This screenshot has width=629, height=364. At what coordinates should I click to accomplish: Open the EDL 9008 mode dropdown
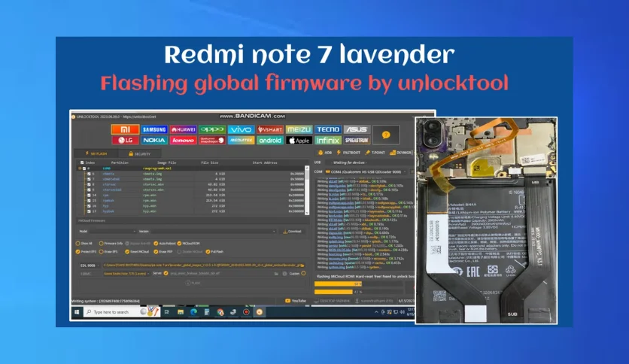pyautogui.click(x=89, y=265)
